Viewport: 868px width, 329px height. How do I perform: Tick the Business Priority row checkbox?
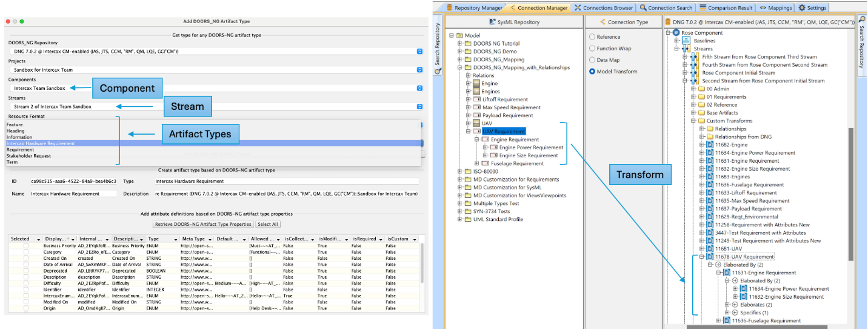(25, 246)
